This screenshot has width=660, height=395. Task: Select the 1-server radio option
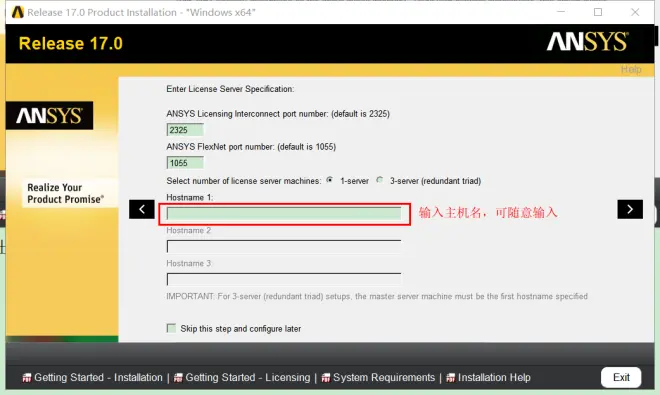pyautogui.click(x=330, y=180)
